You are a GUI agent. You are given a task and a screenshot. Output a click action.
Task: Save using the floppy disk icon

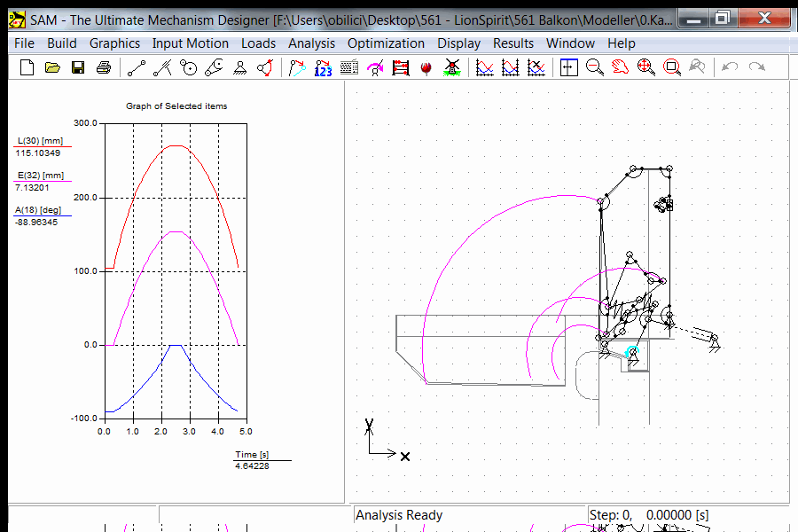[x=78, y=67]
